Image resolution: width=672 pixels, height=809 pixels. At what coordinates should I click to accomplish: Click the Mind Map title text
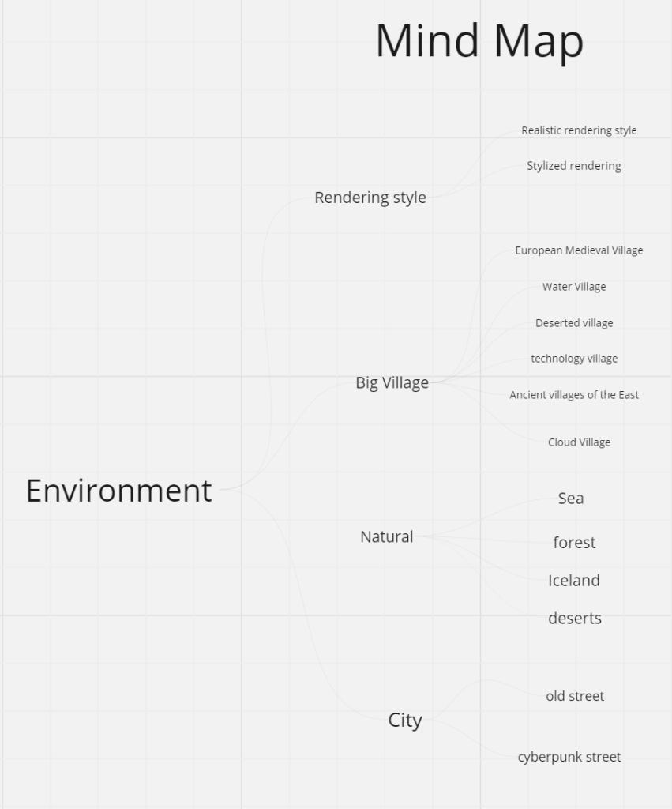(479, 41)
